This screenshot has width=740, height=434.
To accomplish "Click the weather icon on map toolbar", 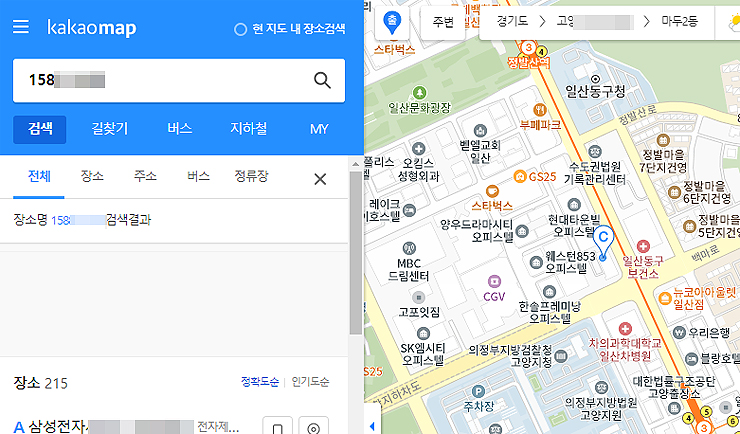I will click(x=733, y=24).
